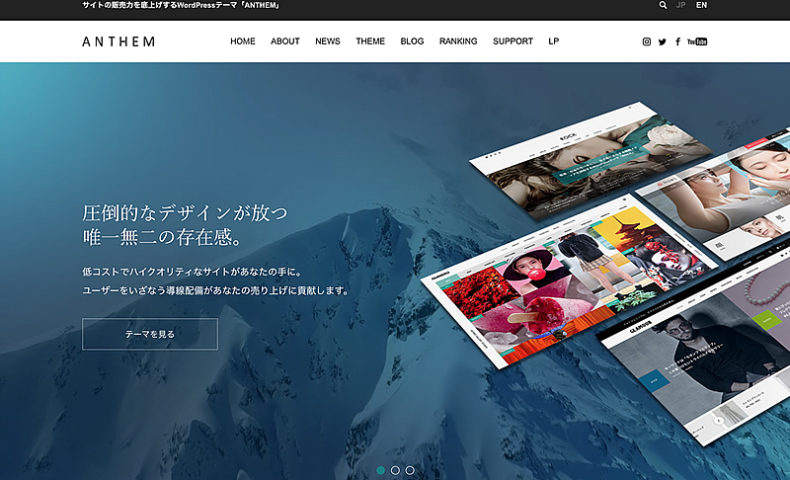Open the SUPPORT menu item
This screenshot has height=480, width=790.
pyautogui.click(x=513, y=41)
